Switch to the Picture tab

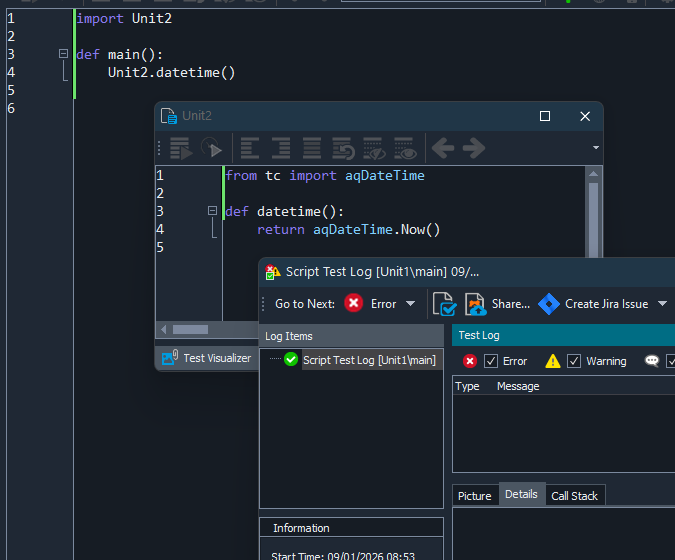click(475, 496)
